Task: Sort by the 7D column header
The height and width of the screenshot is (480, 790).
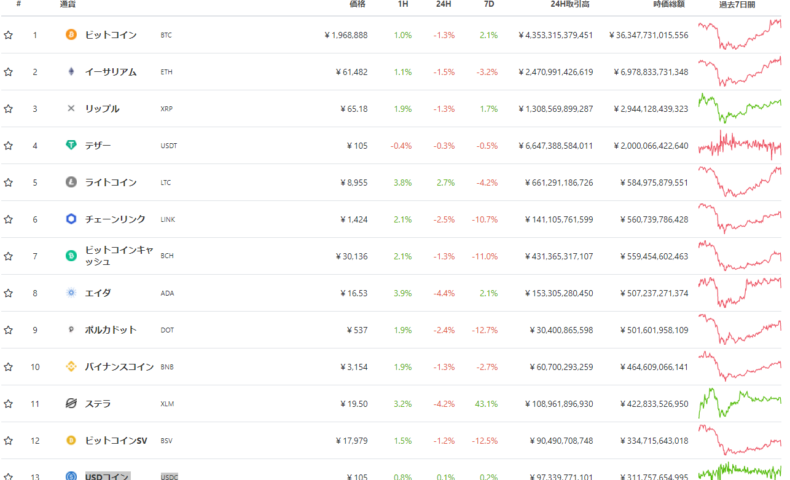Action: click(489, 4)
